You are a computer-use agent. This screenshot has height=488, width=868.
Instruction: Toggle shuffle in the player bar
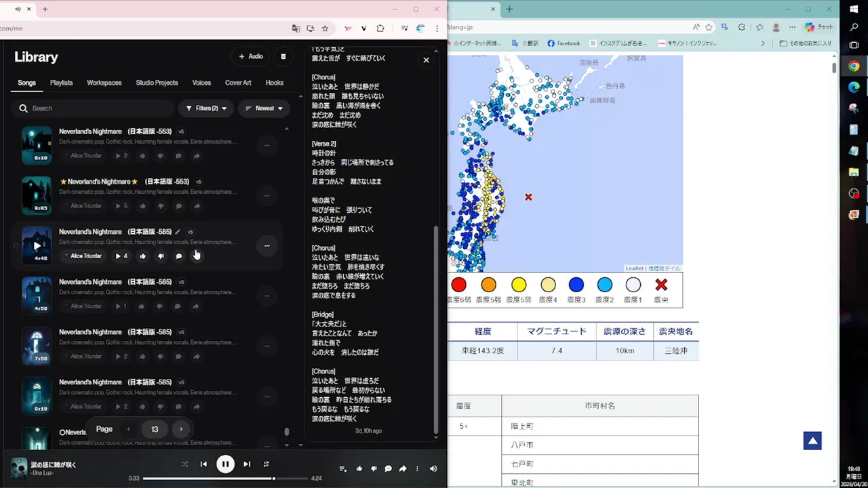point(184,464)
